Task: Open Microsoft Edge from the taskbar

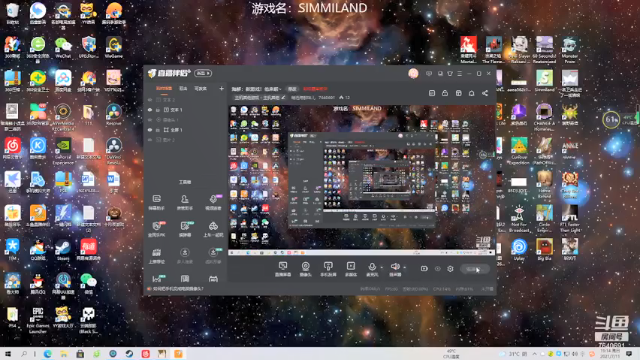Action: click(47, 354)
